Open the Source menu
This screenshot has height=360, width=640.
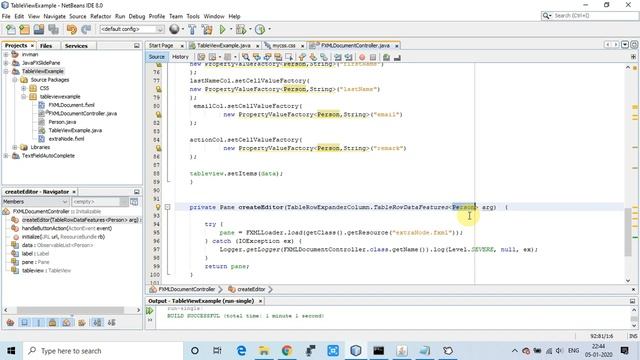pos(78,16)
